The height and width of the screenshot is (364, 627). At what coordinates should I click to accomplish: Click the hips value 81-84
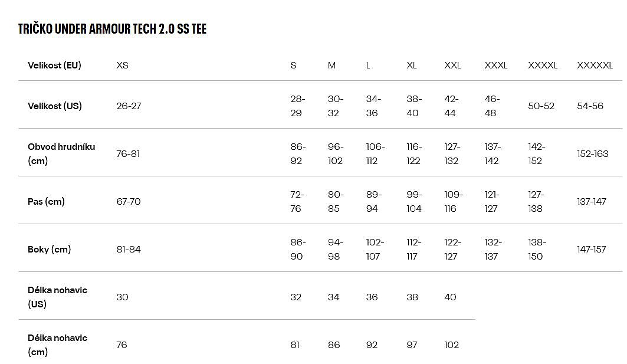pyautogui.click(x=129, y=250)
